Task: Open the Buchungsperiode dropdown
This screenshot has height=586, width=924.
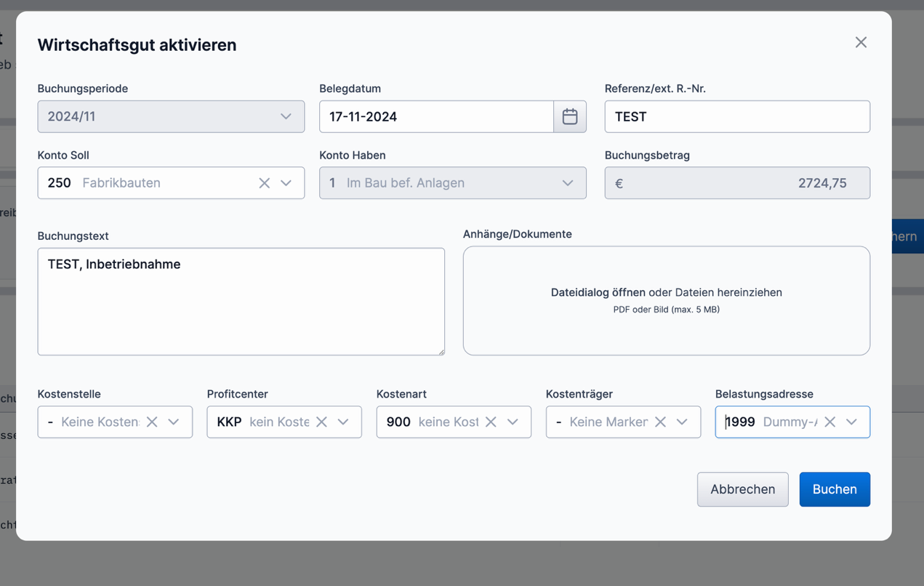Action: (286, 116)
